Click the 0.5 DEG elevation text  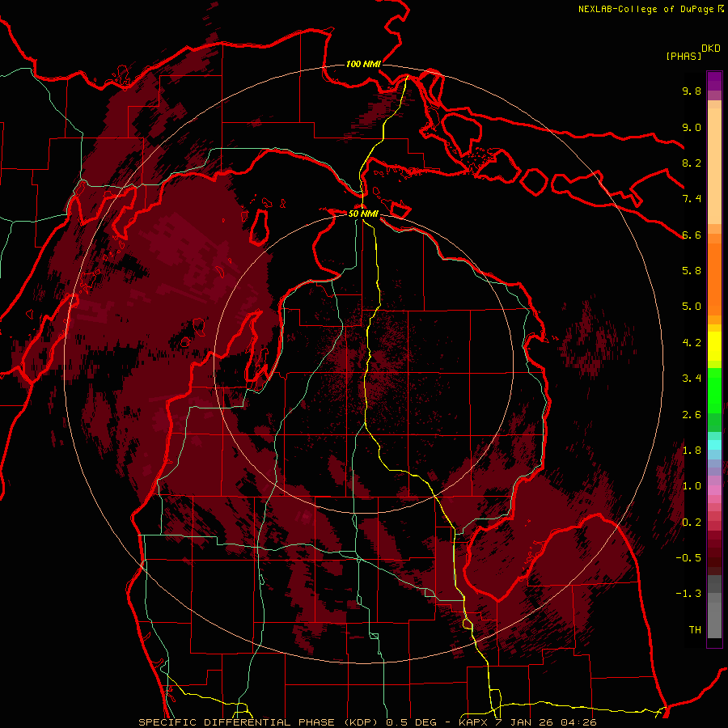click(x=412, y=722)
